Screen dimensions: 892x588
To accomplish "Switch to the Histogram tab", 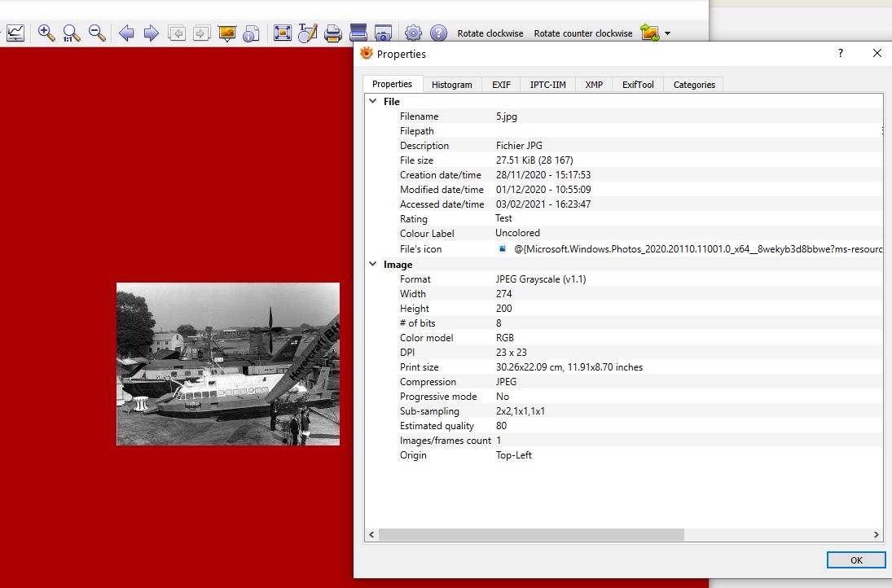I will pos(451,85).
